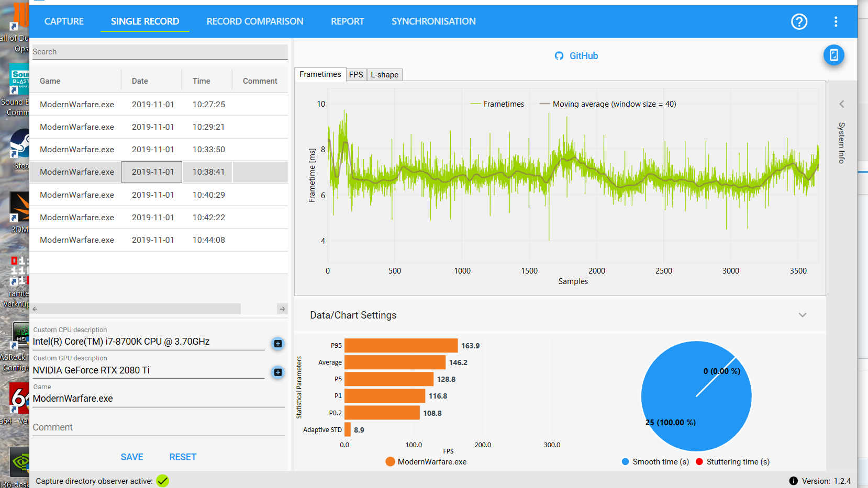Click the Smooth time legend swatch
Screen dimensions: 868x488
(625, 462)
